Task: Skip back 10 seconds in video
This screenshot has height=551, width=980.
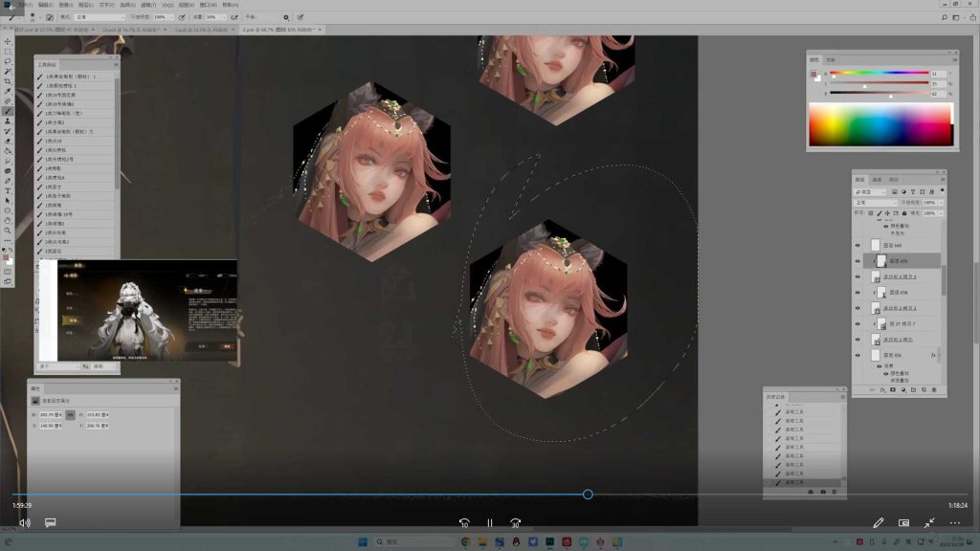Action: tap(464, 523)
